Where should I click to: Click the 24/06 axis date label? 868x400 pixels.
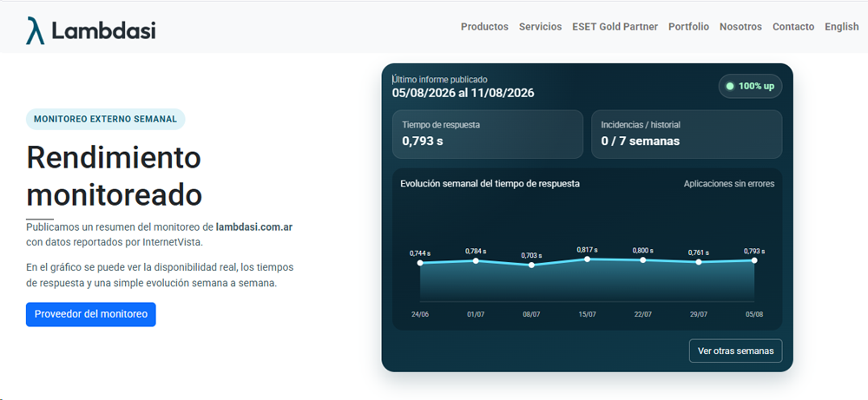(420, 314)
